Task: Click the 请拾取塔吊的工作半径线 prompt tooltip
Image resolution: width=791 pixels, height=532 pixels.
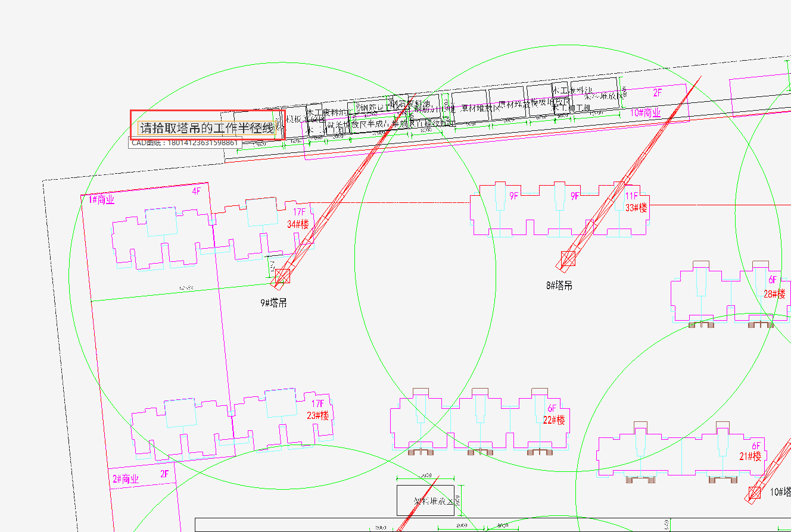Action: [207, 128]
